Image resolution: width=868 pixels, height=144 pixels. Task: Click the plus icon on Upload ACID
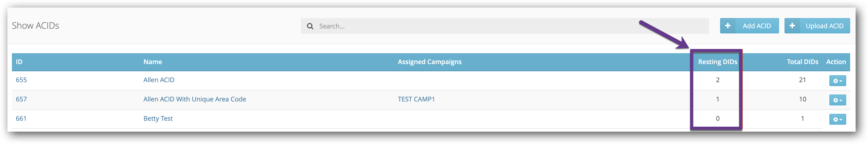pyautogui.click(x=792, y=25)
